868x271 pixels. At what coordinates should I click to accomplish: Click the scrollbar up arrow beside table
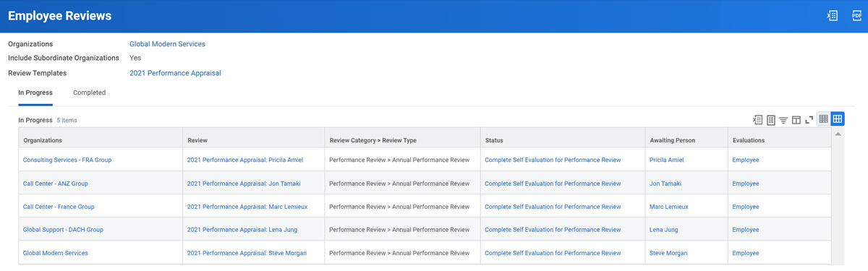pyautogui.click(x=838, y=134)
